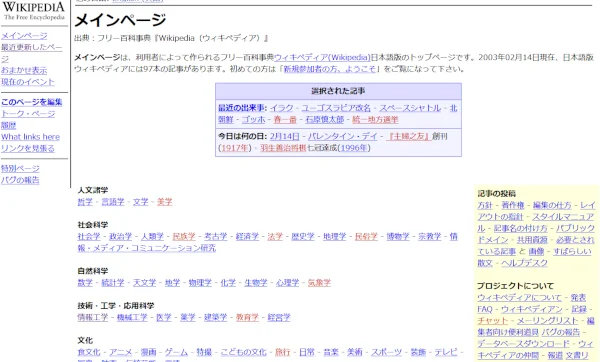Open the トーク・ページ link
The image size is (600, 362).
28,114
